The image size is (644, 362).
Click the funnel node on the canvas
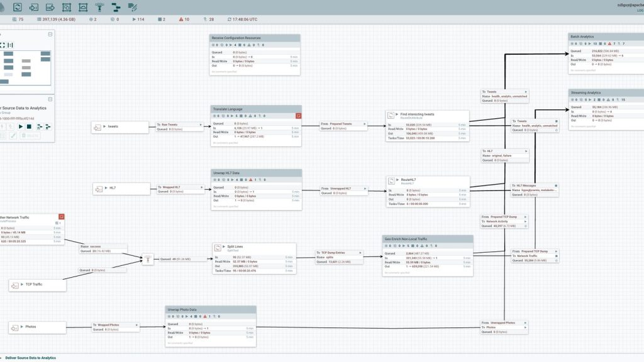tap(148, 259)
